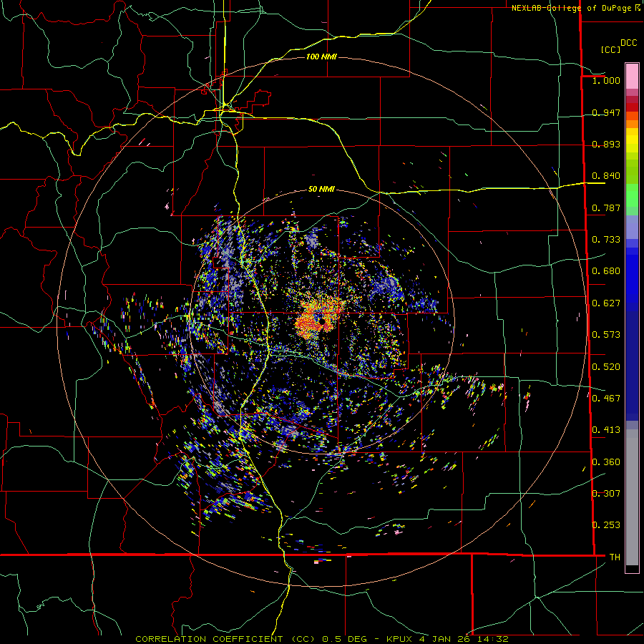644x644 pixels.
Task: Click the 0.947 scale value
Action: [606, 112]
